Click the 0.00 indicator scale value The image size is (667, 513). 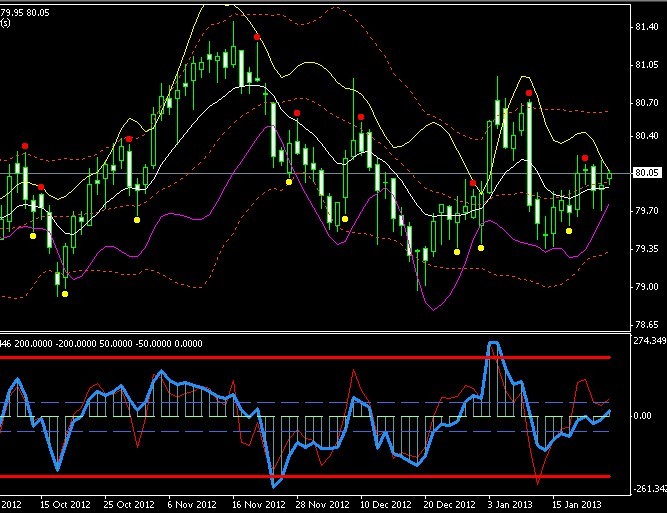point(642,416)
